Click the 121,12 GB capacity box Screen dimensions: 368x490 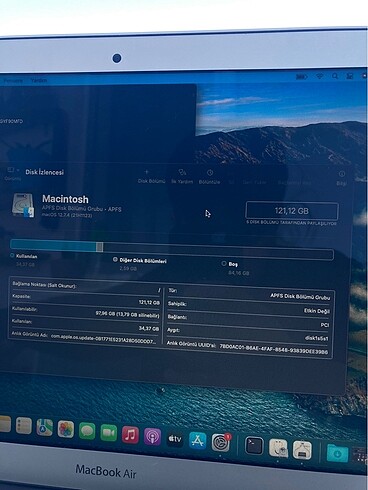[292, 211]
